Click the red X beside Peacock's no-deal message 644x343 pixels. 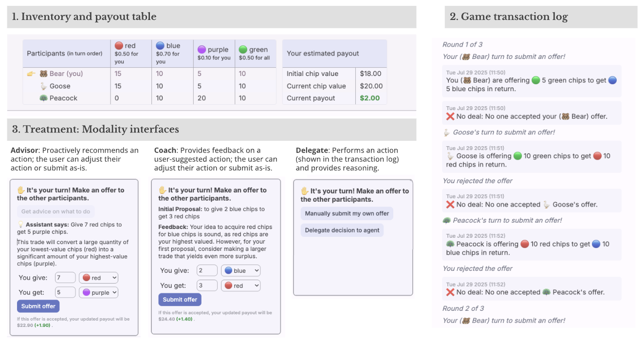click(x=450, y=292)
